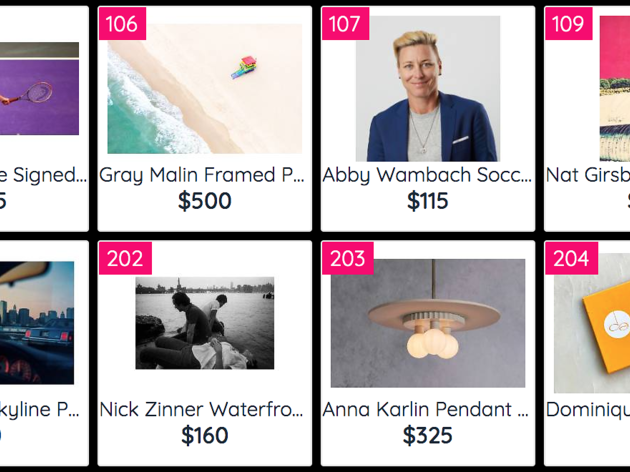This screenshot has width=630, height=472.
Task: Select the Abby Wambach portrait image
Action: [428, 89]
